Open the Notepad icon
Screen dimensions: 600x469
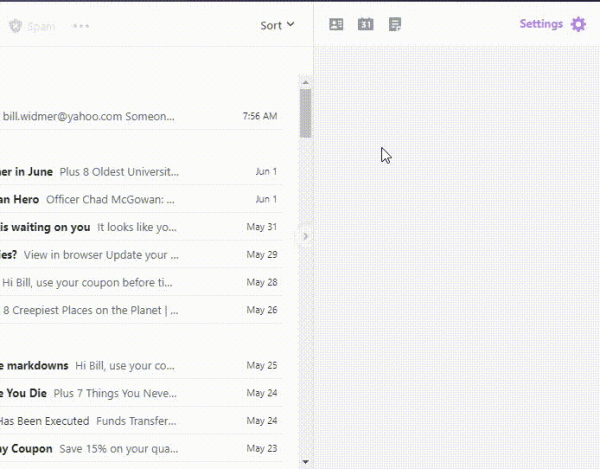click(395, 24)
